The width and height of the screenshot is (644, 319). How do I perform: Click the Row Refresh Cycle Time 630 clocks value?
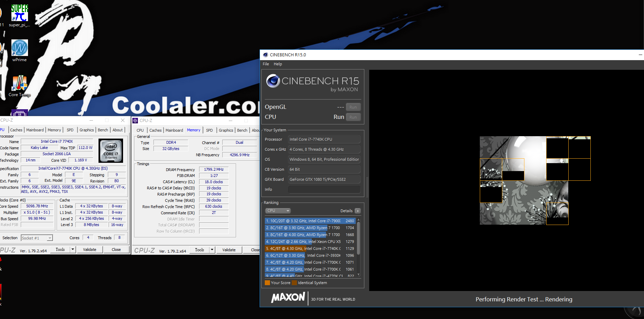[214, 206]
